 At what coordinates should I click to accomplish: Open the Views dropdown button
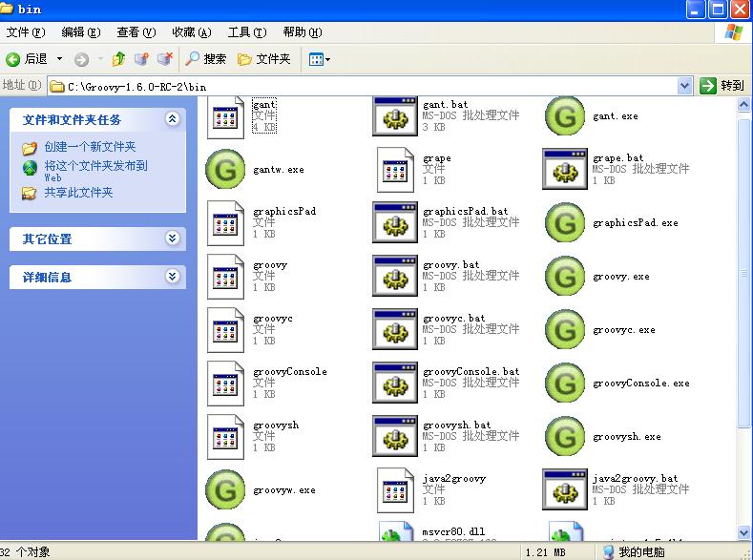(320, 59)
